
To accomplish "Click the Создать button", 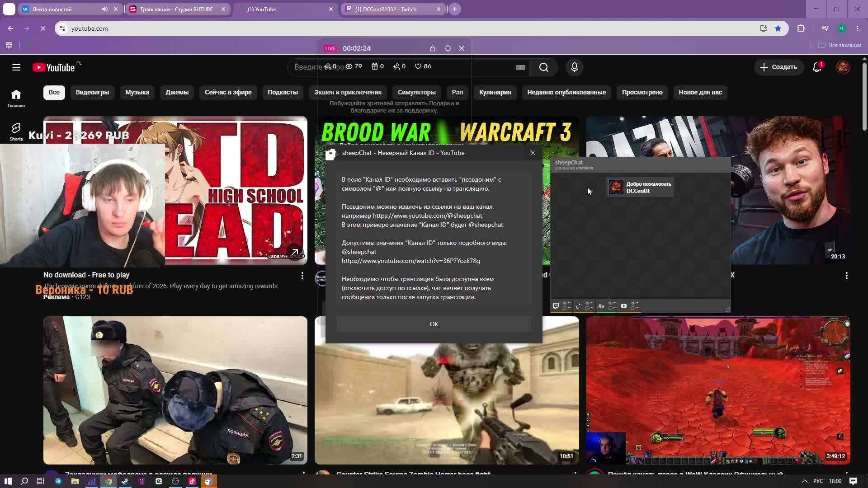I will coord(778,67).
